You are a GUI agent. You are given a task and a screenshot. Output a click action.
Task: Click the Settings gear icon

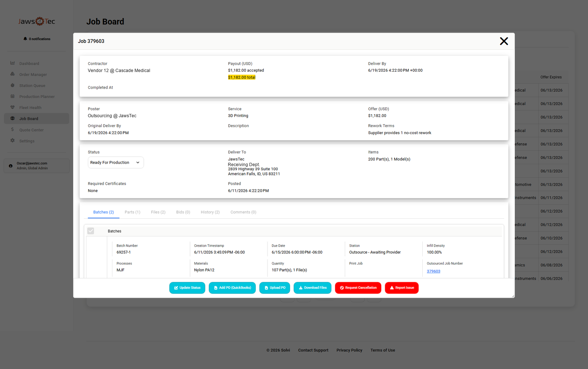(12, 141)
